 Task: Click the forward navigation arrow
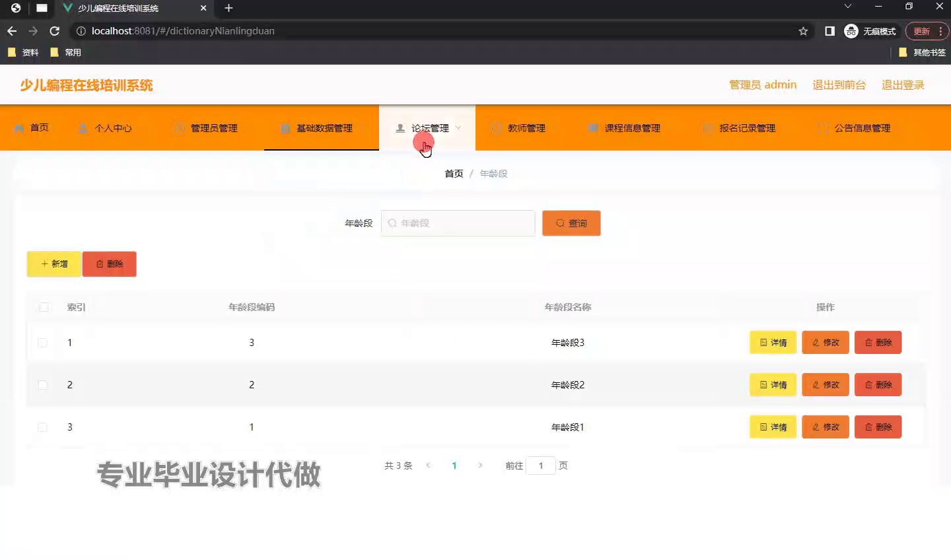[x=33, y=31]
